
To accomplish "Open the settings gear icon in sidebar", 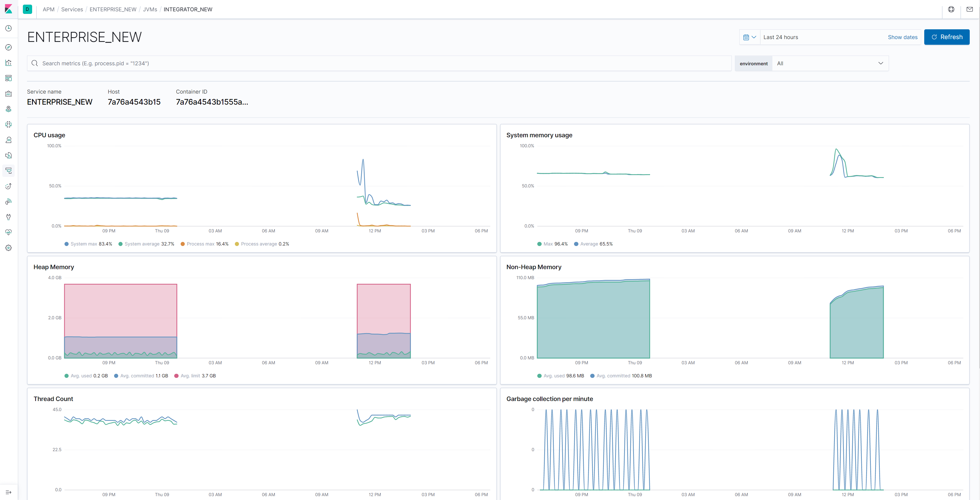I will tap(8, 248).
